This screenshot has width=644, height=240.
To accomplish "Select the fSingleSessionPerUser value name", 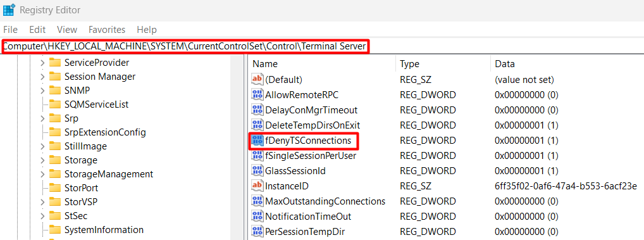I will click(311, 156).
